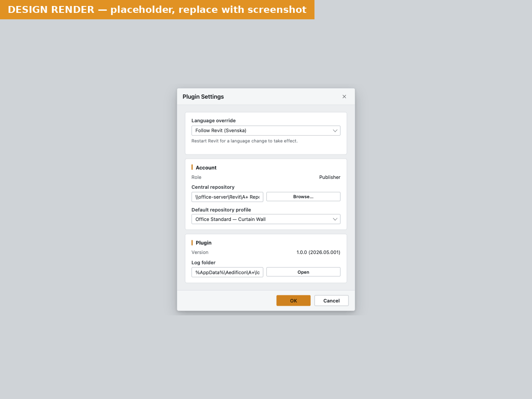Click Browse… for central repository
532x399 pixels.
pyautogui.click(x=303, y=196)
